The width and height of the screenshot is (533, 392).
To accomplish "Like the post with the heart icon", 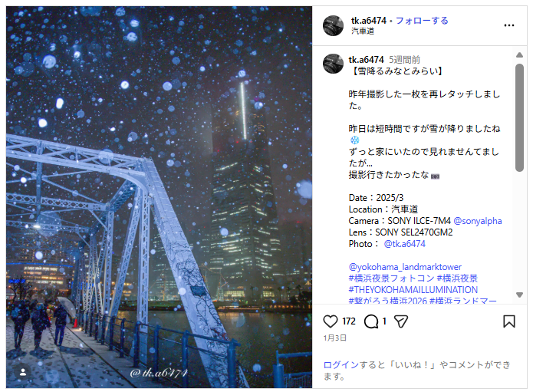I will pyautogui.click(x=330, y=321).
